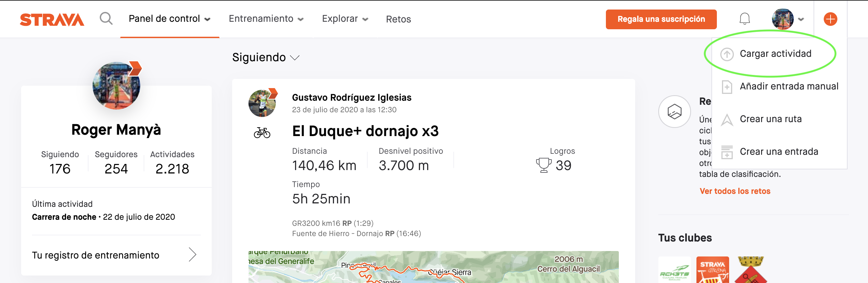Image resolution: width=868 pixels, height=283 pixels.
Task: Expand the Siguiendo feed filter
Action: pyautogui.click(x=266, y=57)
